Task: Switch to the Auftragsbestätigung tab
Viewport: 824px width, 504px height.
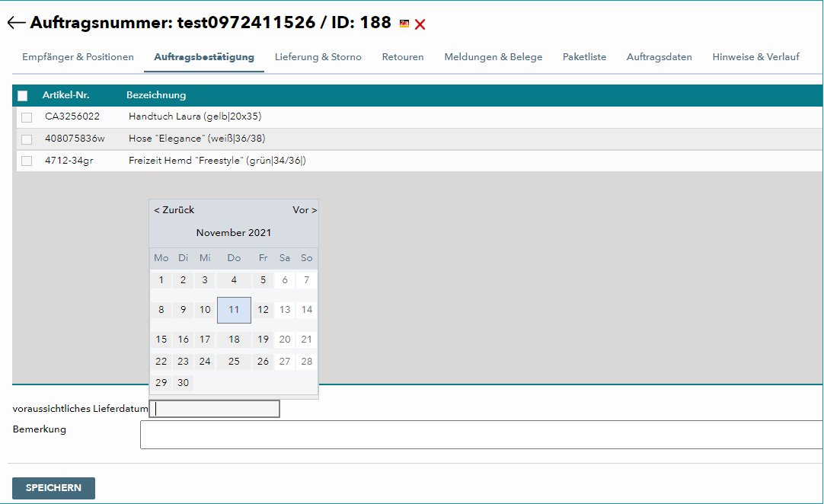Action: [x=204, y=57]
